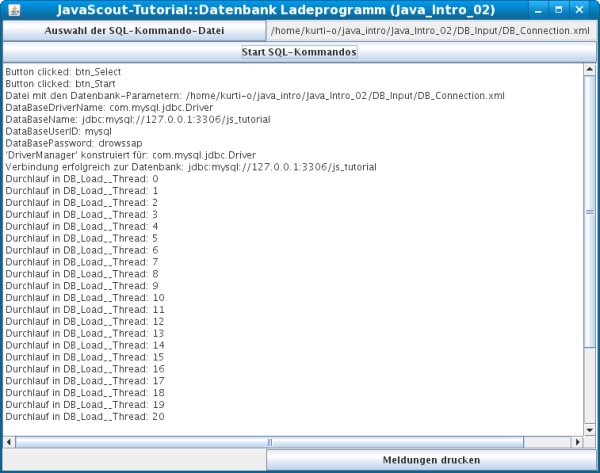Click the vertical scrollbar up arrow
Viewport: 600px width, 473px height.
click(x=590, y=69)
